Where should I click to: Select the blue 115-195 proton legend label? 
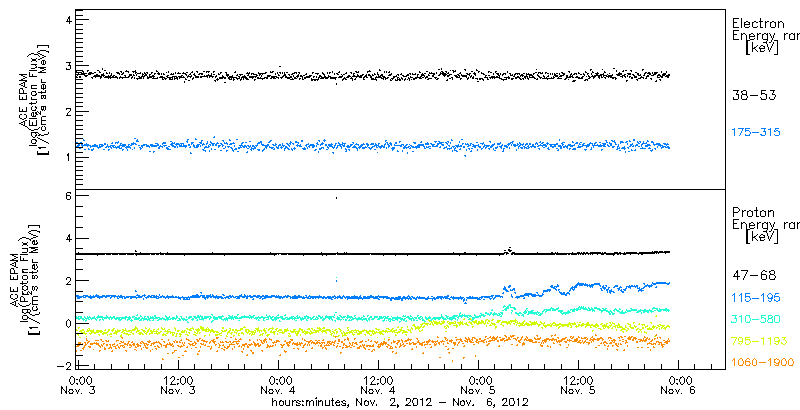tap(756, 297)
